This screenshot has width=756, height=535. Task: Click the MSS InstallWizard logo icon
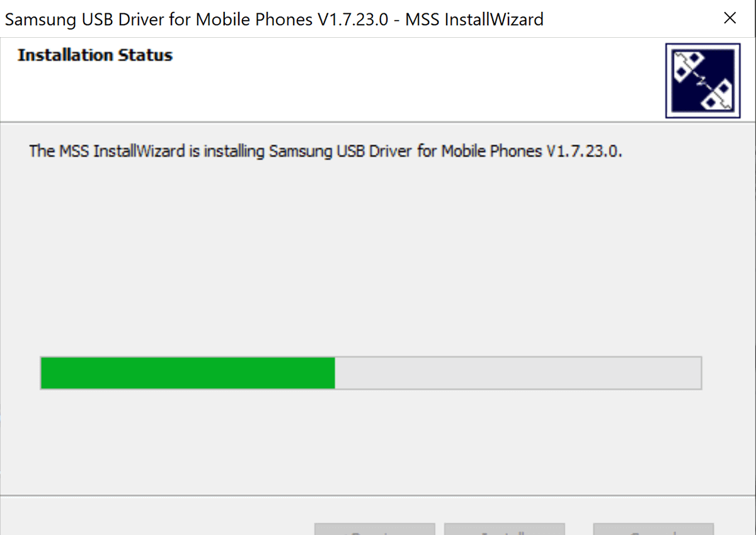(x=703, y=80)
